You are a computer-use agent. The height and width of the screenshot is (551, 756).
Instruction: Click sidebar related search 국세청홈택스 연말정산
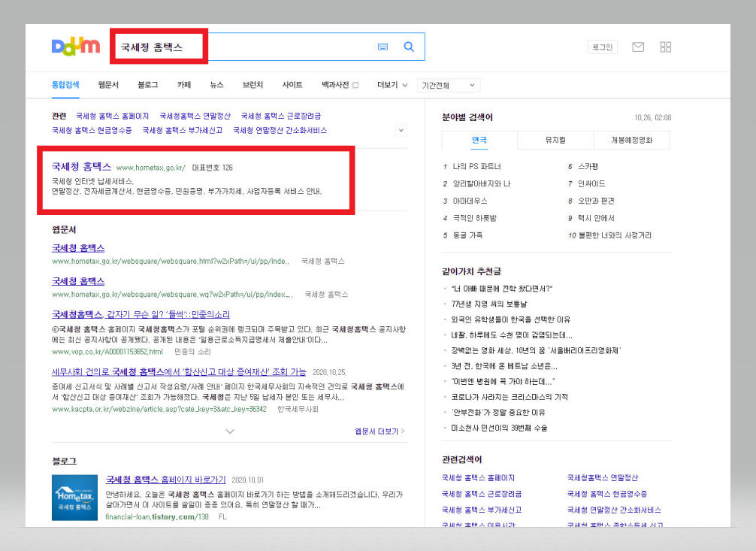pyautogui.click(x=603, y=477)
